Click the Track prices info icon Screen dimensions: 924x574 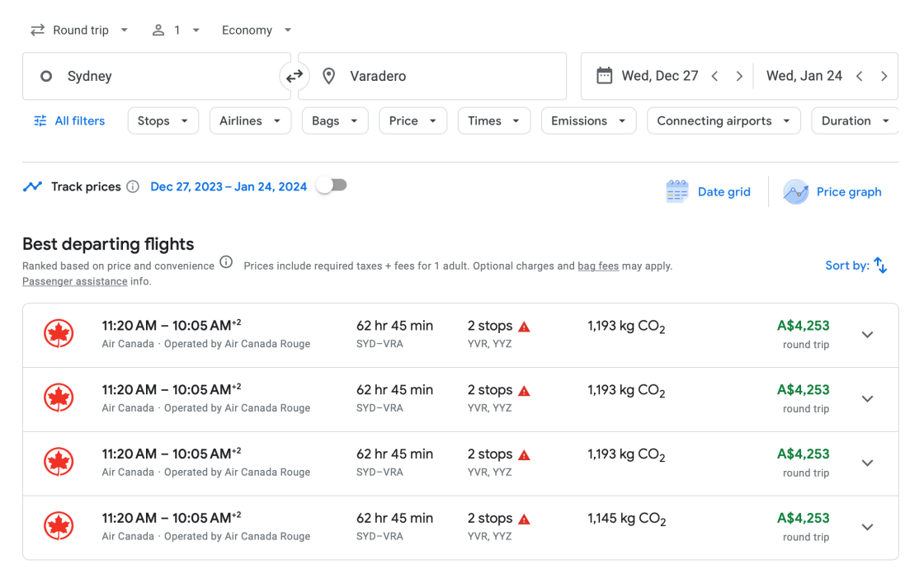pyautogui.click(x=133, y=186)
